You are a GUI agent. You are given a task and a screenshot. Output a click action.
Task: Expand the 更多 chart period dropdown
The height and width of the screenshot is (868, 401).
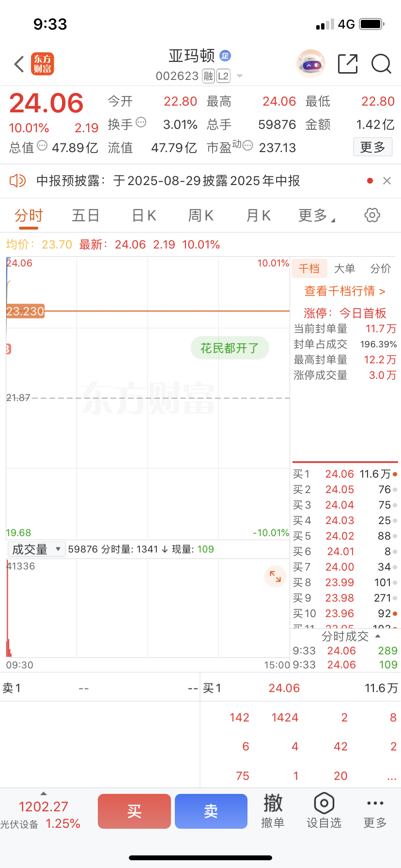tap(317, 216)
